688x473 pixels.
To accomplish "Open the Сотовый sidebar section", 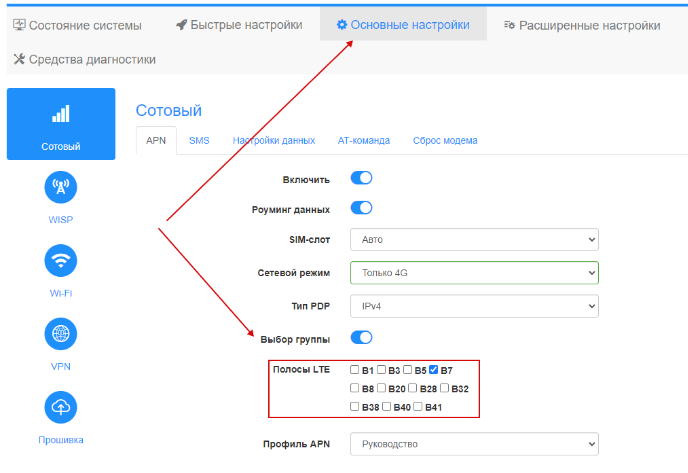I will pos(61,124).
